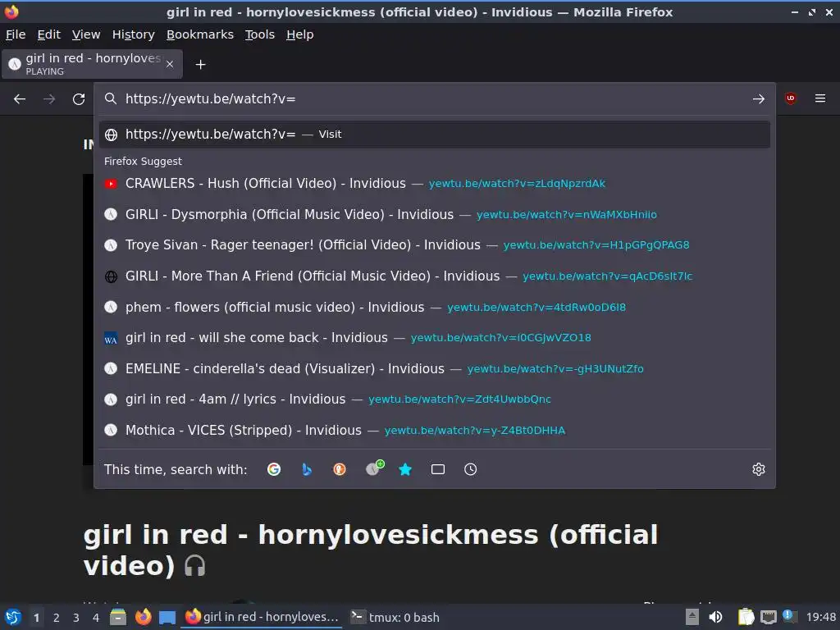Open CRAWLERS - Hush suggestion
Screen dimensions: 840x630
pos(435,183)
